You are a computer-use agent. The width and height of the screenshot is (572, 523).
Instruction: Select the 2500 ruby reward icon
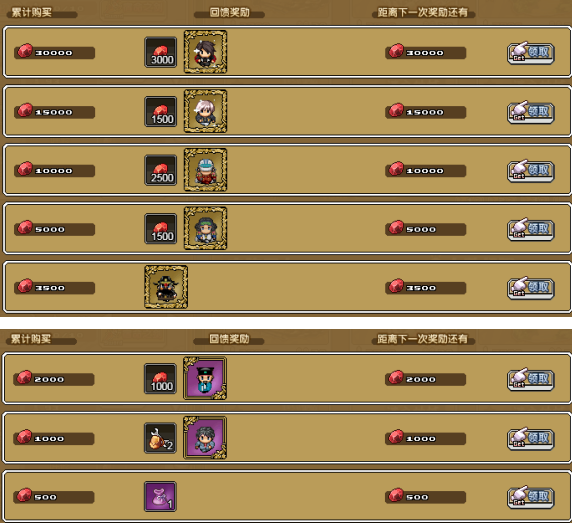point(161,170)
